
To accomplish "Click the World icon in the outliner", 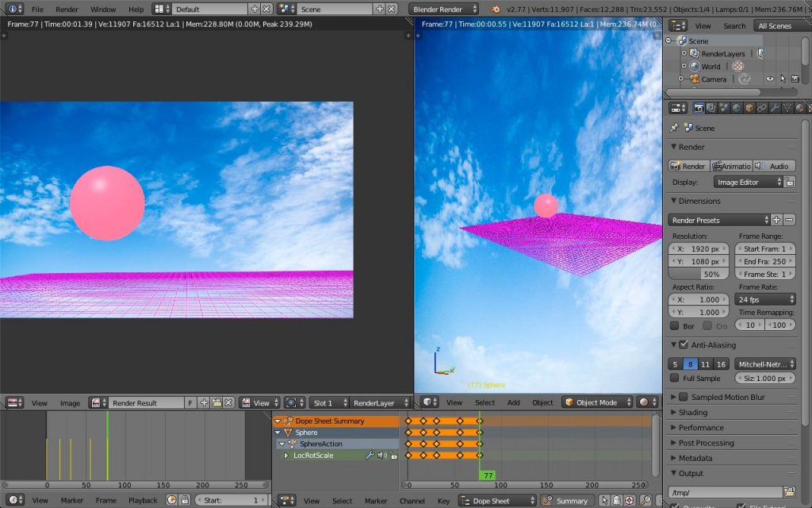I will (693, 65).
